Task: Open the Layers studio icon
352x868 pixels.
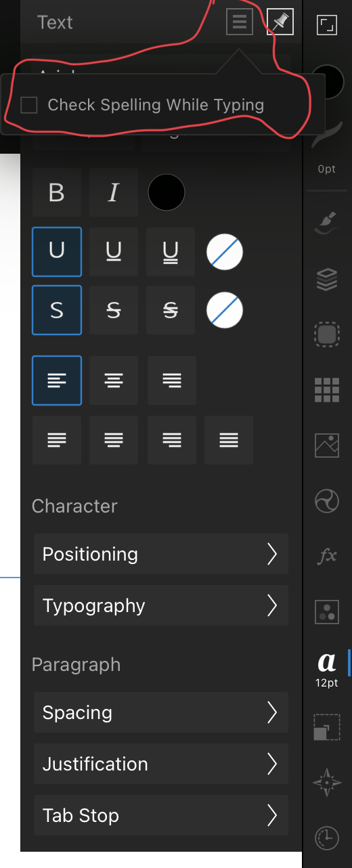Action: coord(327,280)
